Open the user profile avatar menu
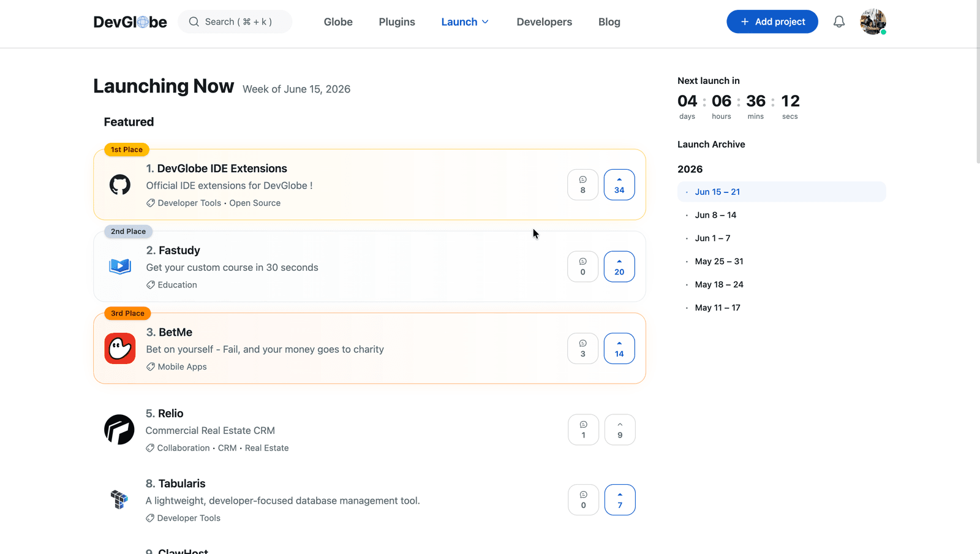Viewport: 980px width, 554px height. [873, 22]
